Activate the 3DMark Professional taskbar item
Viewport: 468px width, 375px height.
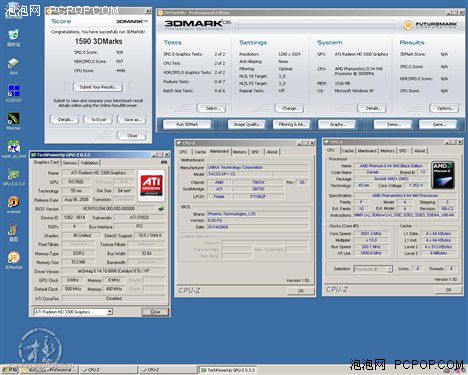(x=49, y=370)
